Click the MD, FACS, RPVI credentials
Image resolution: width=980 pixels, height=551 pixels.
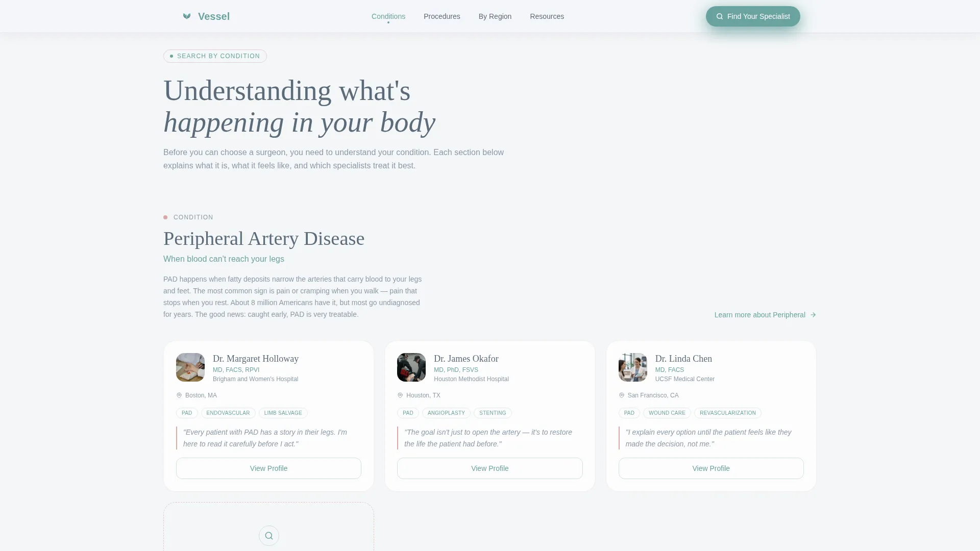click(x=236, y=370)
